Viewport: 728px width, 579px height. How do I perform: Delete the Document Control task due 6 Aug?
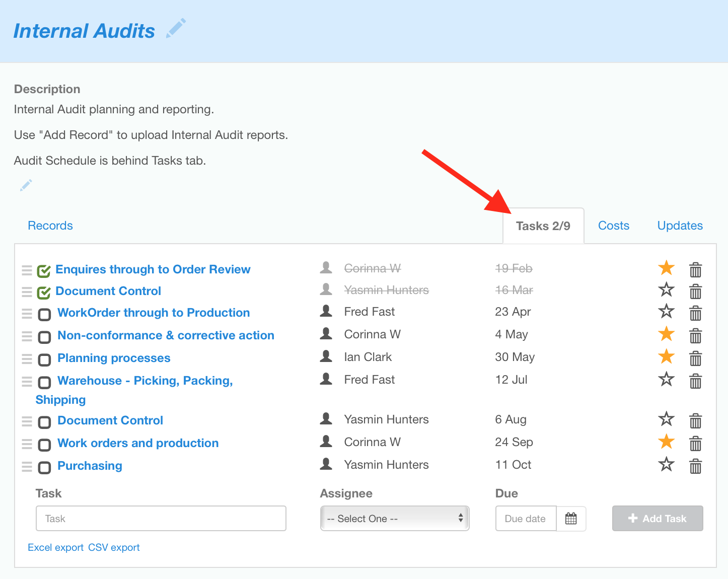[x=695, y=420]
